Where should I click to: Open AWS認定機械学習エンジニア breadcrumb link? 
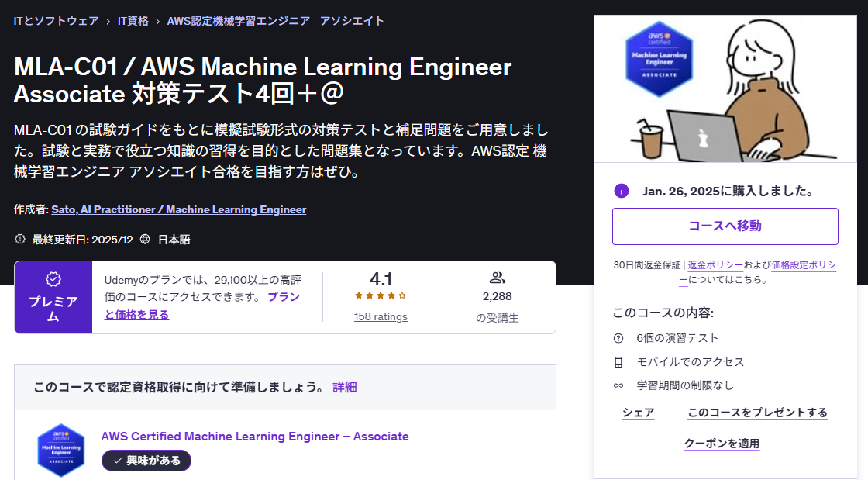click(x=275, y=21)
